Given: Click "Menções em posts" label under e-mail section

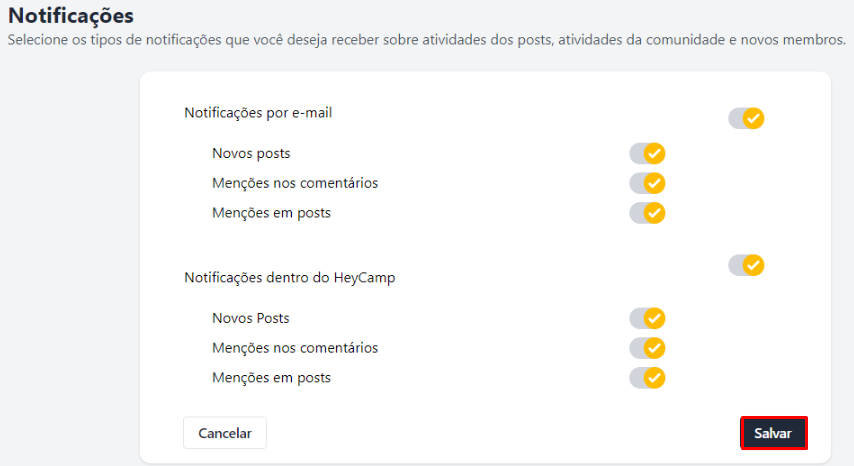Looking at the screenshot, I should pyautogui.click(x=271, y=213).
